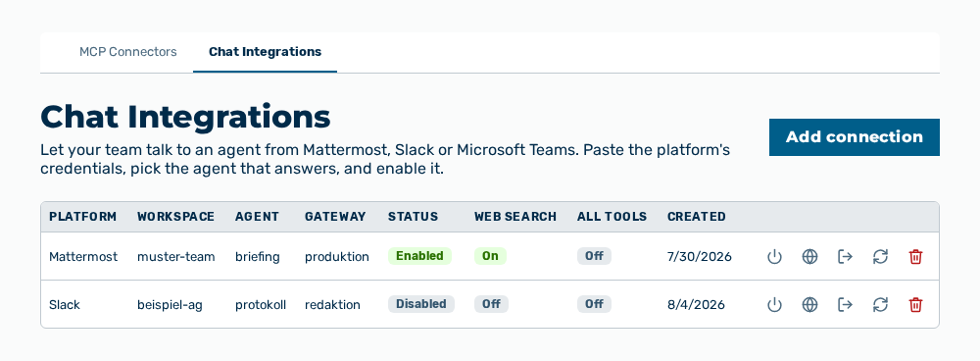
Task: Click the All Tools Off badge for Slack
Action: (x=594, y=304)
